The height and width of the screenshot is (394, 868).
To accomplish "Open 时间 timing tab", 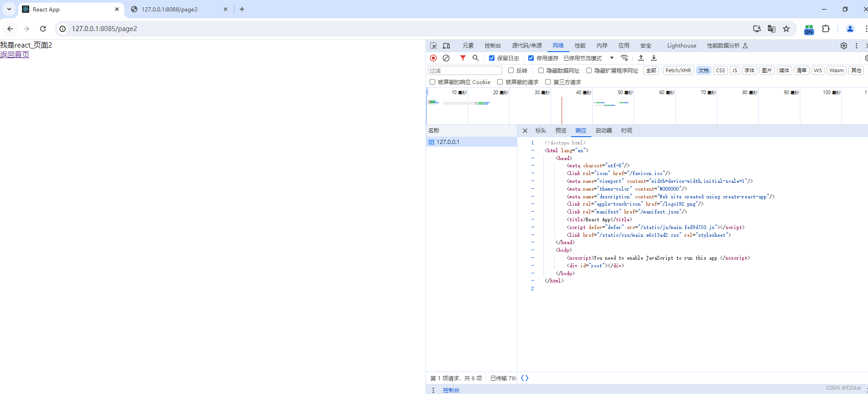I will [x=626, y=131].
